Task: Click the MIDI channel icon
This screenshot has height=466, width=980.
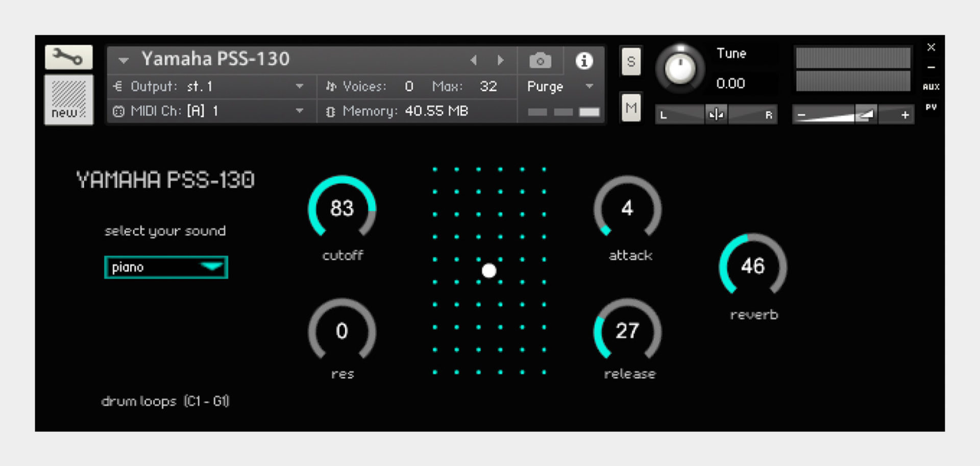Action: click(118, 111)
